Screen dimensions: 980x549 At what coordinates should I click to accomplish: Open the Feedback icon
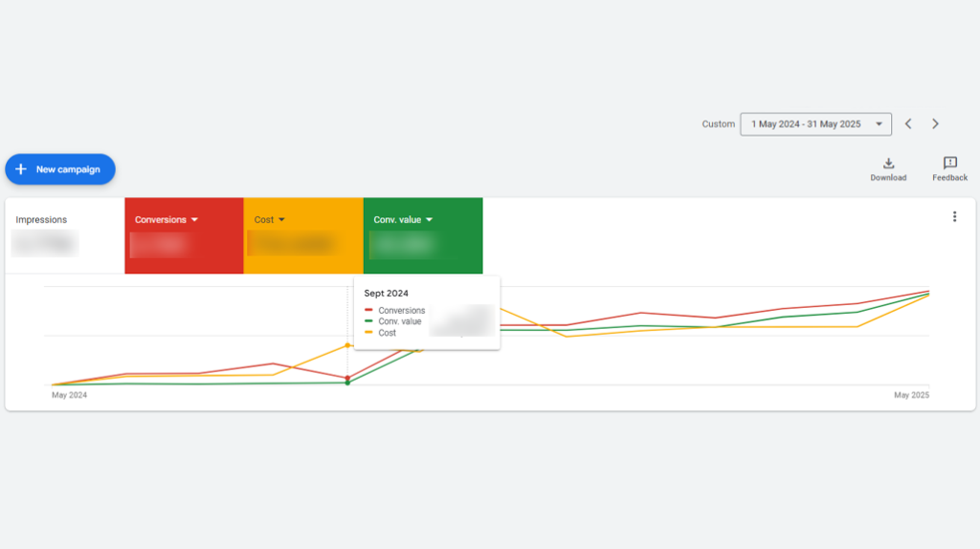(x=949, y=164)
